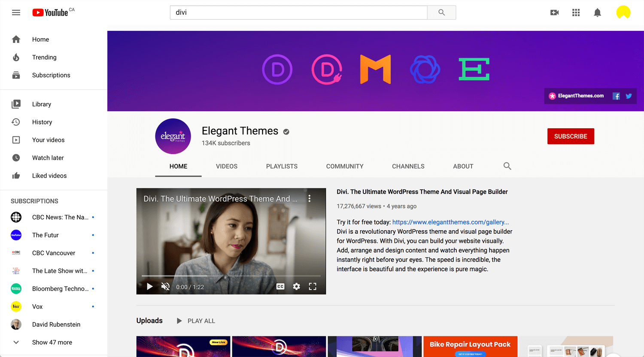The image size is (644, 357).
Task: Go to Home in the sidebar
Action: point(54,39)
